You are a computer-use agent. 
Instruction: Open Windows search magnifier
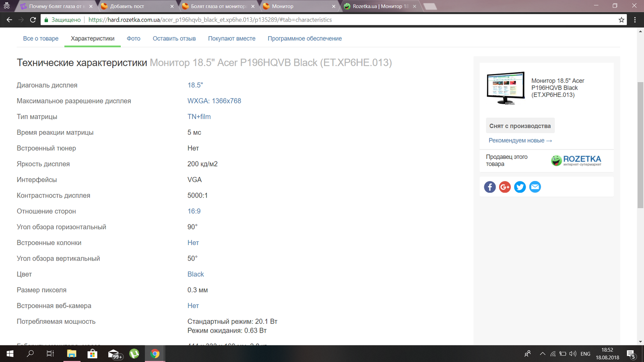pos(30,354)
